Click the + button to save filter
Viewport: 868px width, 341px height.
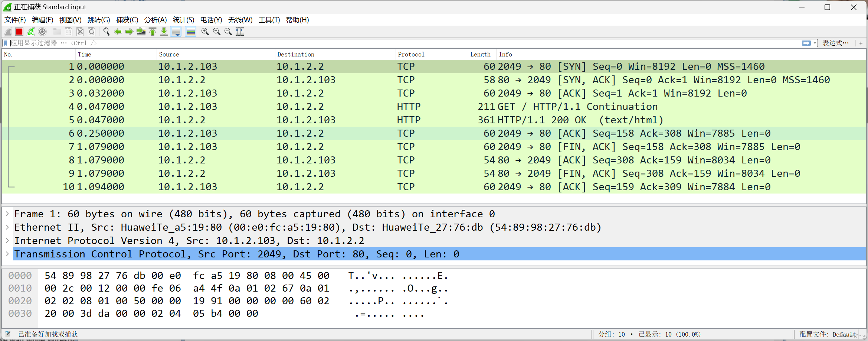click(x=861, y=43)
